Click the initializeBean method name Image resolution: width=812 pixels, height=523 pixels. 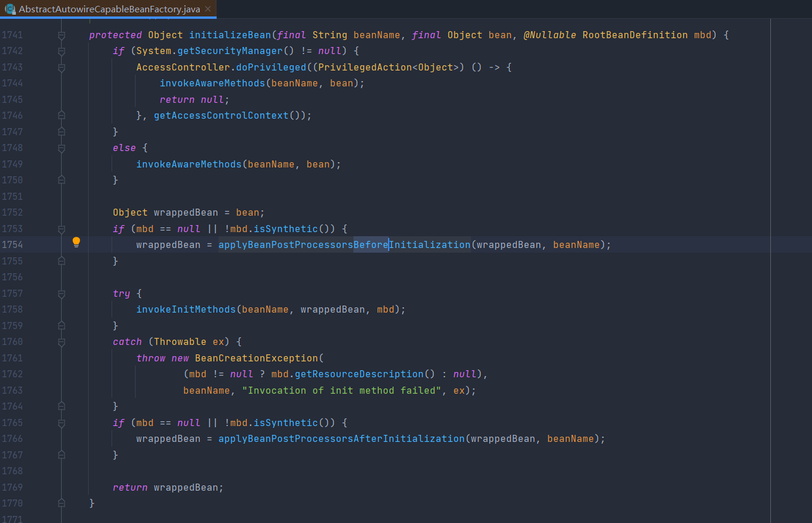click(x=230, y=35)
